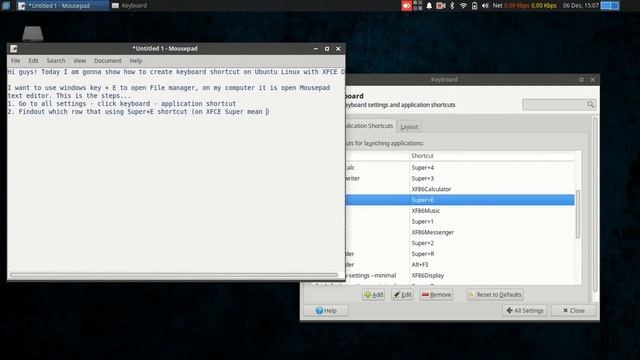The image size is (640, 360).
Task: Select the Super+E shortcut row
Action: coord(460,200)
